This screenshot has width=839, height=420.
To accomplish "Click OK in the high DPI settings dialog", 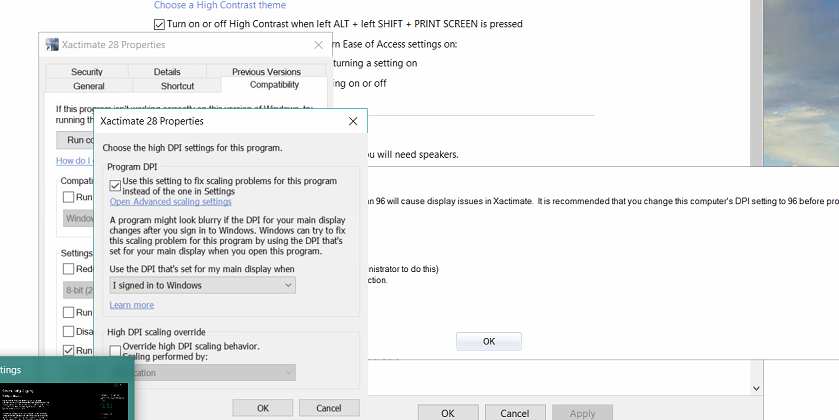I will (263, 408).
